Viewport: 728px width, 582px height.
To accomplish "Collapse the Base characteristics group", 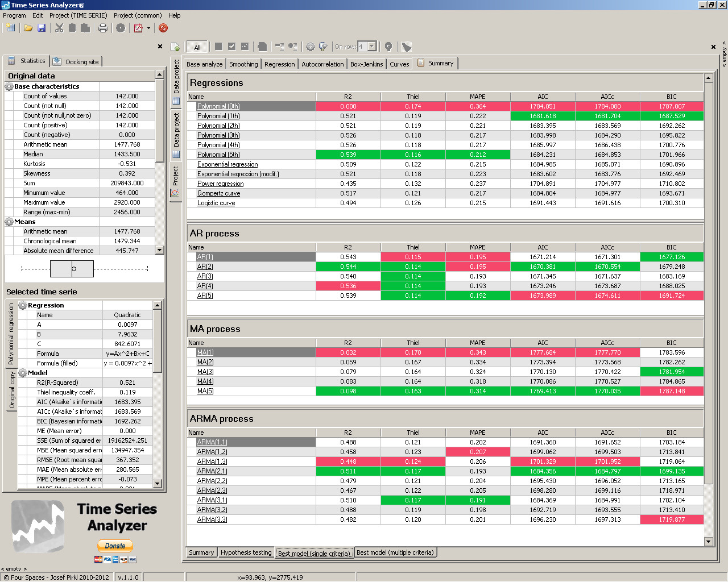I will coord(9,86).
